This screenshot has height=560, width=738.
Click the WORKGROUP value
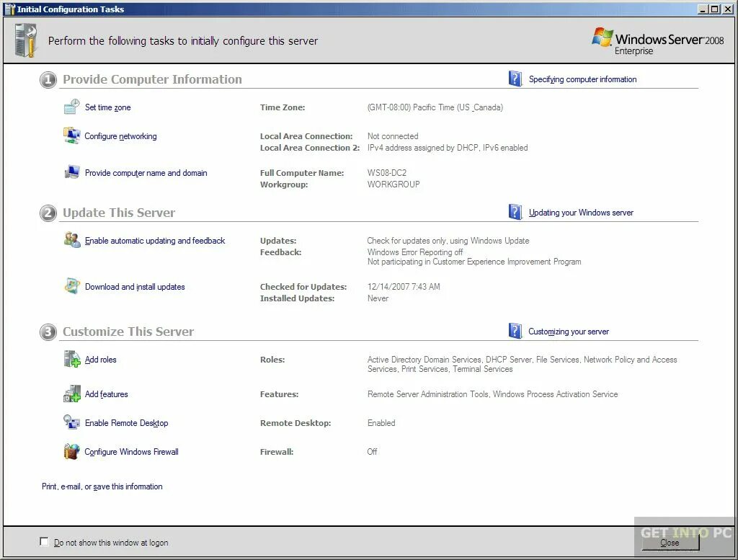(x=394, y=185)
